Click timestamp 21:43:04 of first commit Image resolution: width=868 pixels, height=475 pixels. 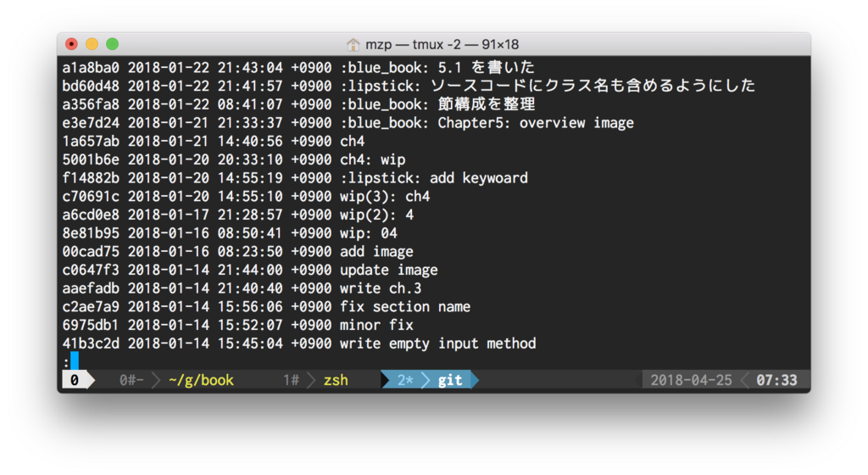pyautogui.click(x=250, y=68)
